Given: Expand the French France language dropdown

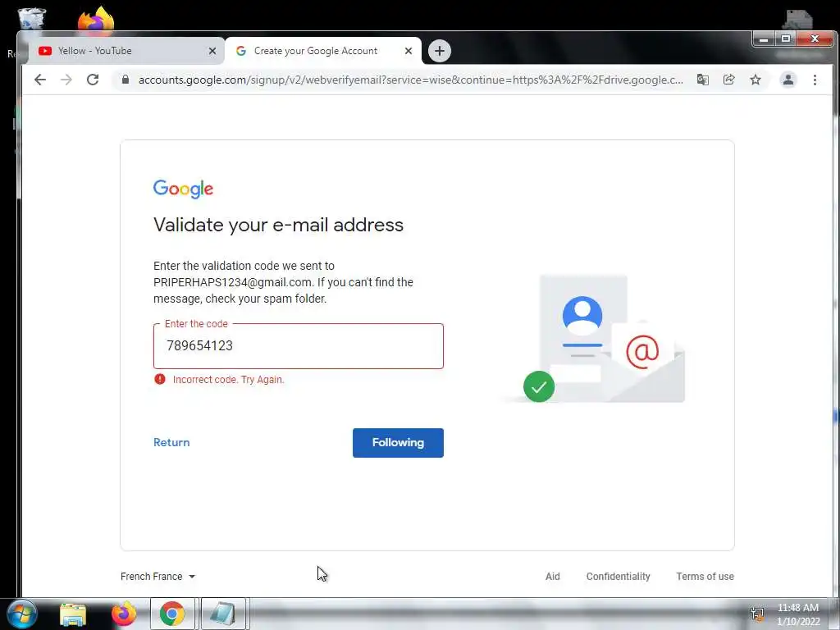Looking at the screenshot, I should [x=158, y=577].
